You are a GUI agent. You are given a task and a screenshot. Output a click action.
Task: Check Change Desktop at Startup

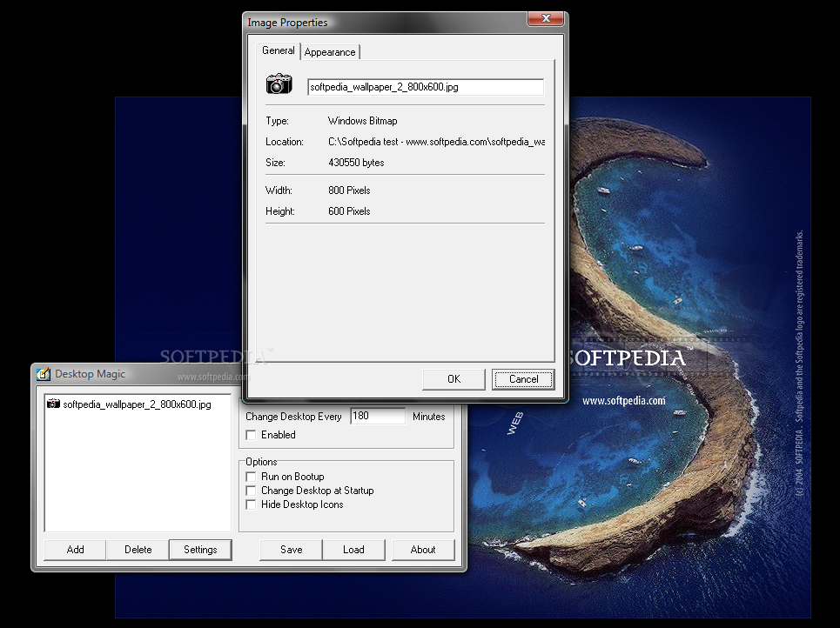point(251,491)
